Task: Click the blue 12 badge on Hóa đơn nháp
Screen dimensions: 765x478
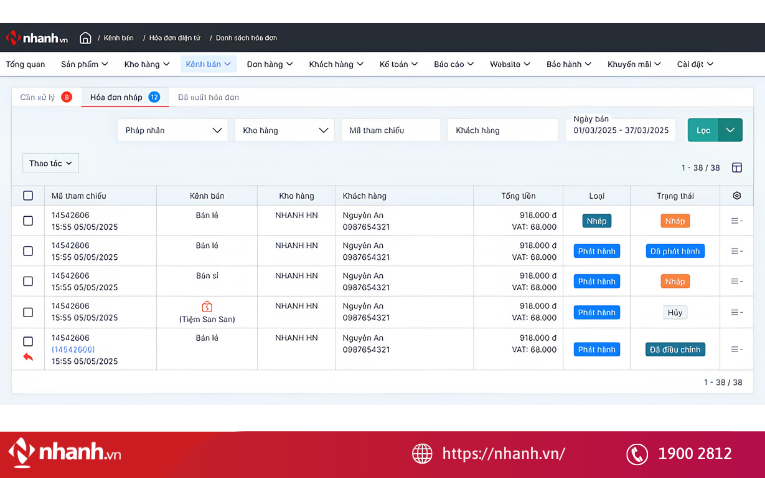Action: pos(154,97)
